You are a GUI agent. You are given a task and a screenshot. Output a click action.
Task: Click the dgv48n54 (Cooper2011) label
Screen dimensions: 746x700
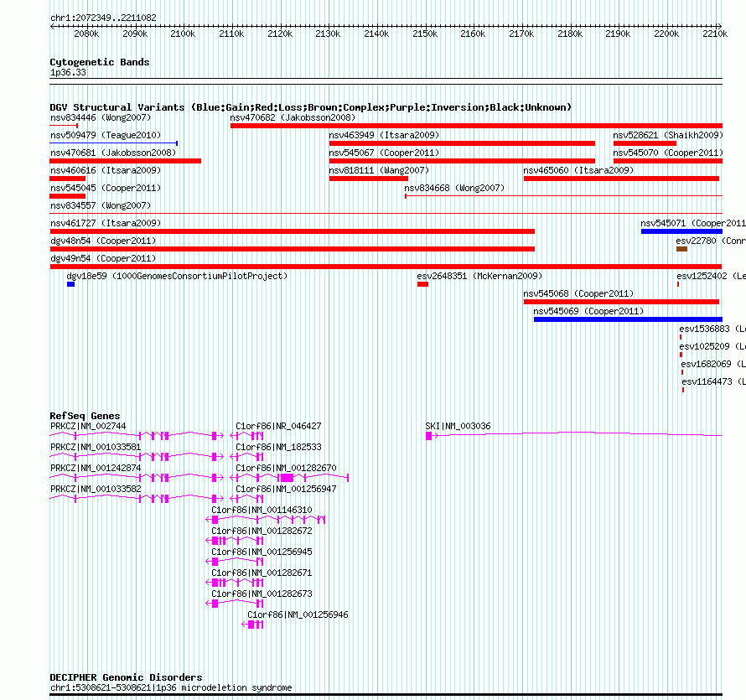click(x=103, y=241)
